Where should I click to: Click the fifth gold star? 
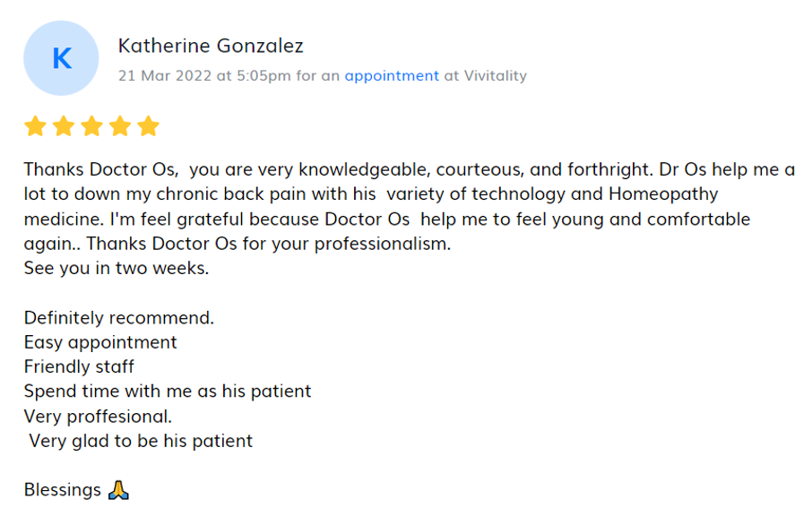pyautogui.click(x=149, y=125)
